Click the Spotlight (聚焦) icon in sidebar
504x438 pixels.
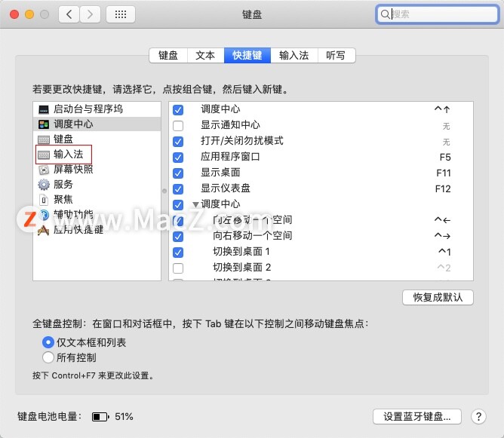[44, 200]
